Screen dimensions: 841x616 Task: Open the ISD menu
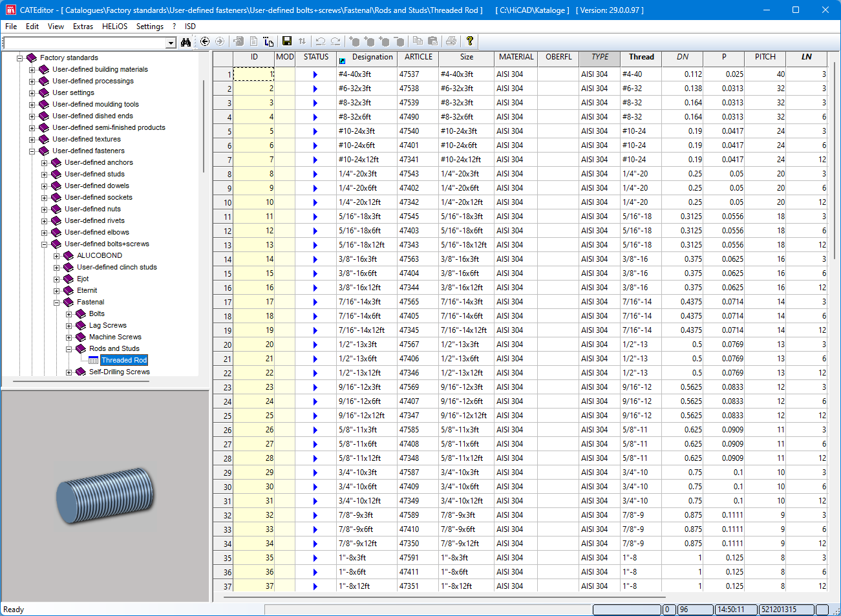(x=190, y=27)
